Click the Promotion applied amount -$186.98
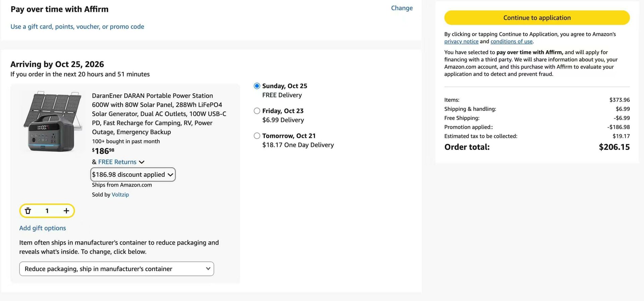The image size is (644, 301). coord(619,127)
